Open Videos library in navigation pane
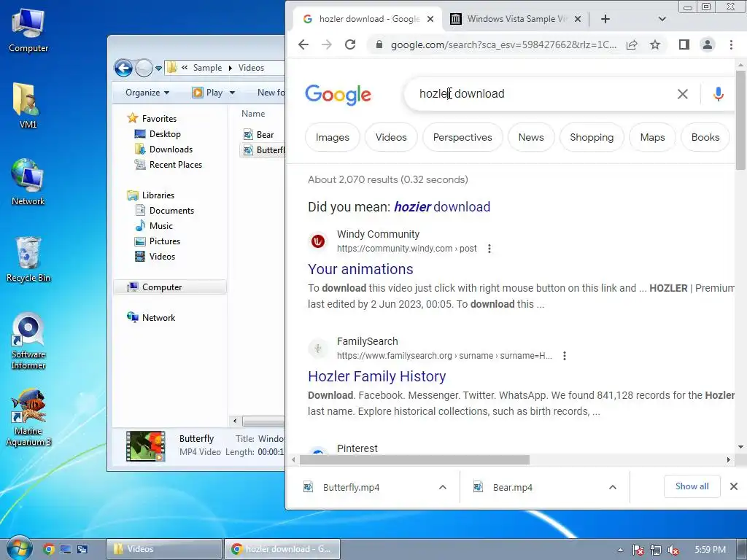 coord(162,256)
